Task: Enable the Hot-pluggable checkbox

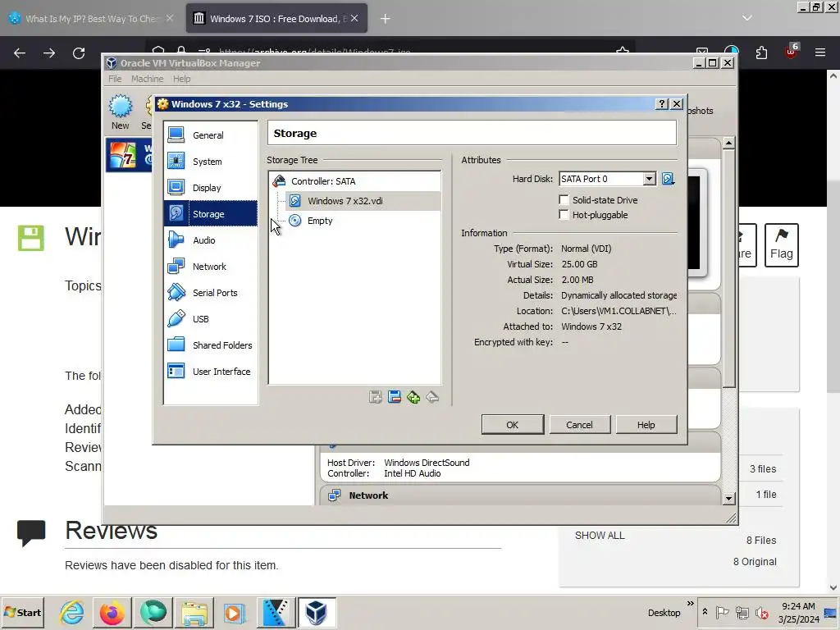Action: (x=564, y=215)
